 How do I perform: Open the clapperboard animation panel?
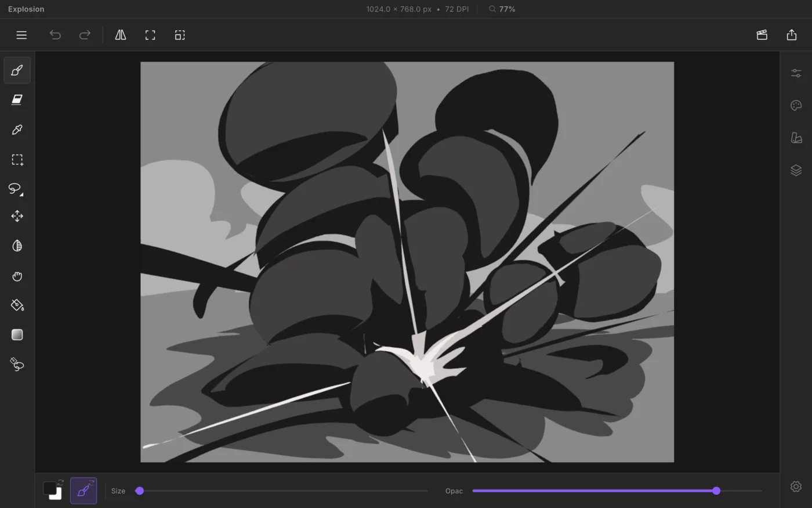coord(762,35)
